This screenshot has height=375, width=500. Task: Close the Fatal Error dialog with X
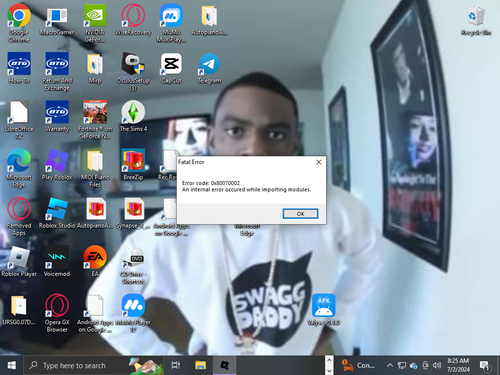click(x=319, y=162)
